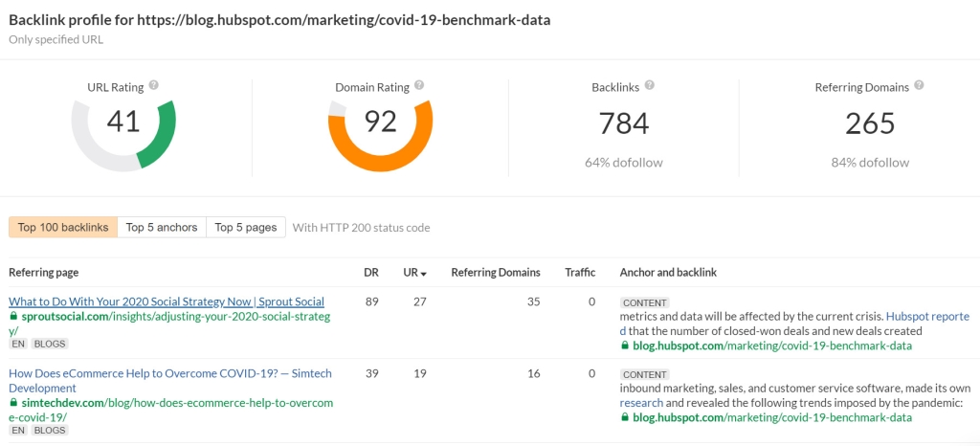Click referring domains value 35
The height and width of the screenshot is (446, 980).
tap(534, 301)
